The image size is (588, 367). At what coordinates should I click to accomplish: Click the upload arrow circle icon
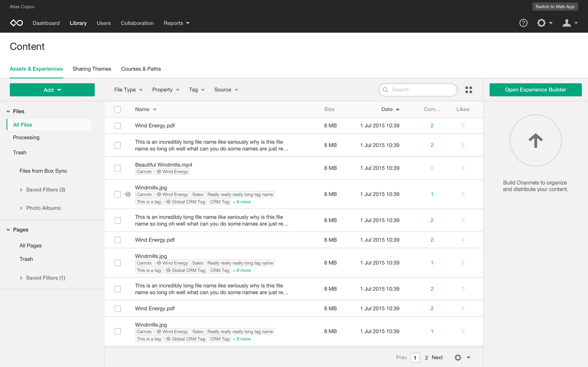pos(535,140)
